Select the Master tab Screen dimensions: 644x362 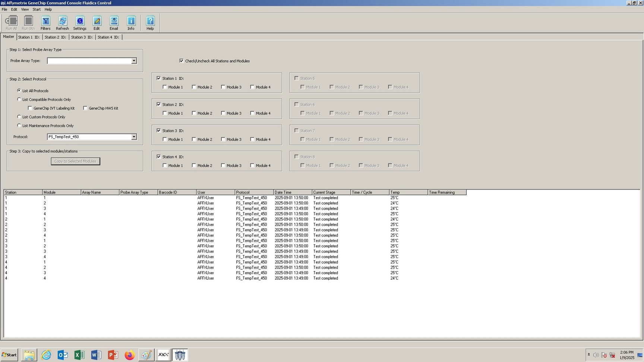(9, 36)
